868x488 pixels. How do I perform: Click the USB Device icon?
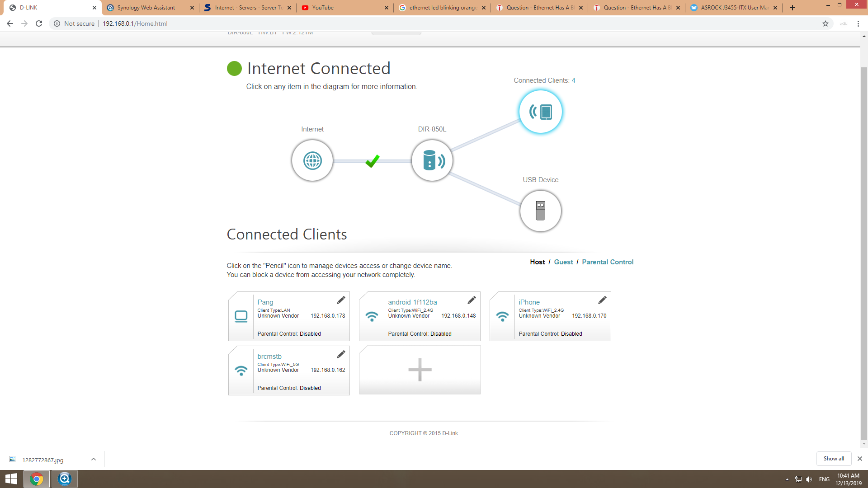point(541,211)
